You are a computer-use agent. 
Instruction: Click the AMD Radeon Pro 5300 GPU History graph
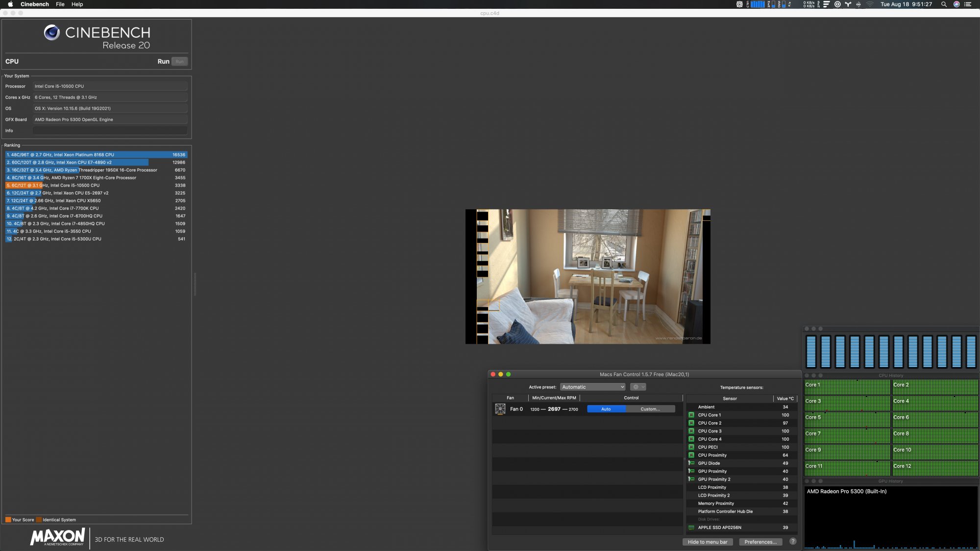click(x=891, y=517)
